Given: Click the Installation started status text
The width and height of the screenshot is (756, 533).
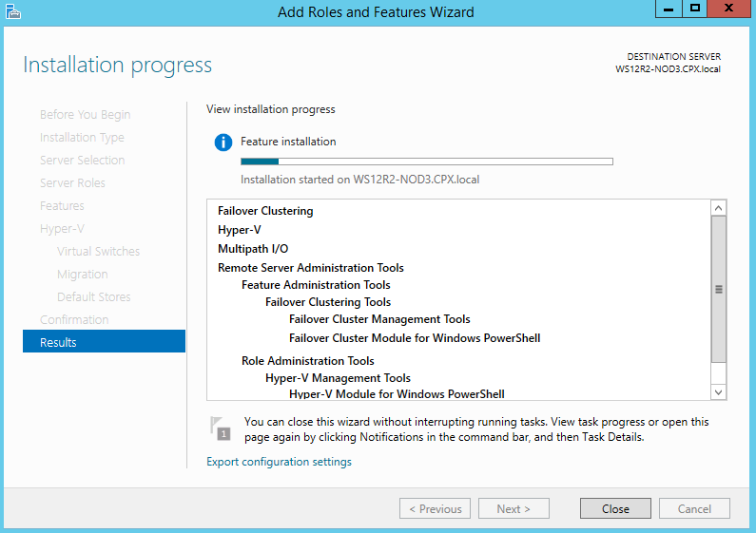Looking at the screenshot, I should pyautogui.click(x=359, y=180).
